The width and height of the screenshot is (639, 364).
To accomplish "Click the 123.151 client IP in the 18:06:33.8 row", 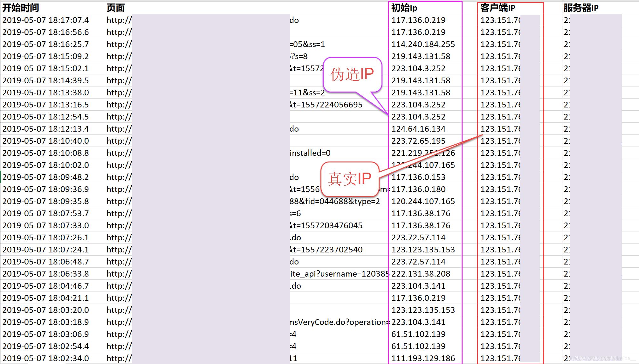I will [x=500, y=274].
